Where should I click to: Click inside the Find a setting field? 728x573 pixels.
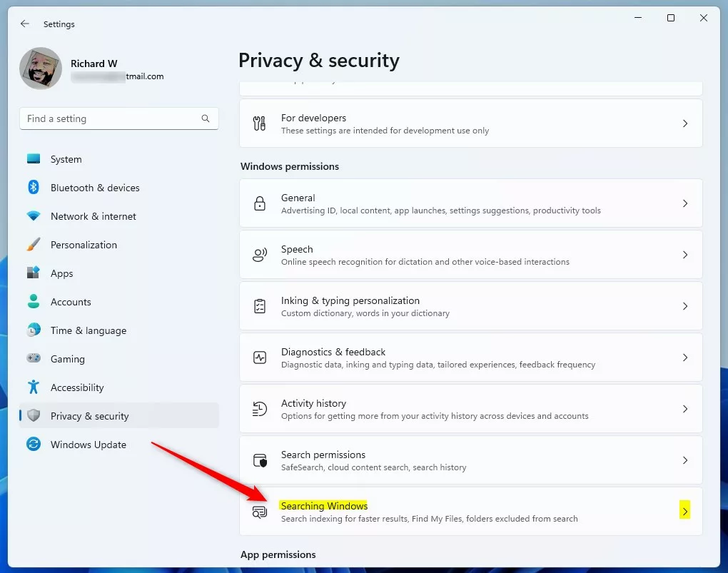coord(119,118)
